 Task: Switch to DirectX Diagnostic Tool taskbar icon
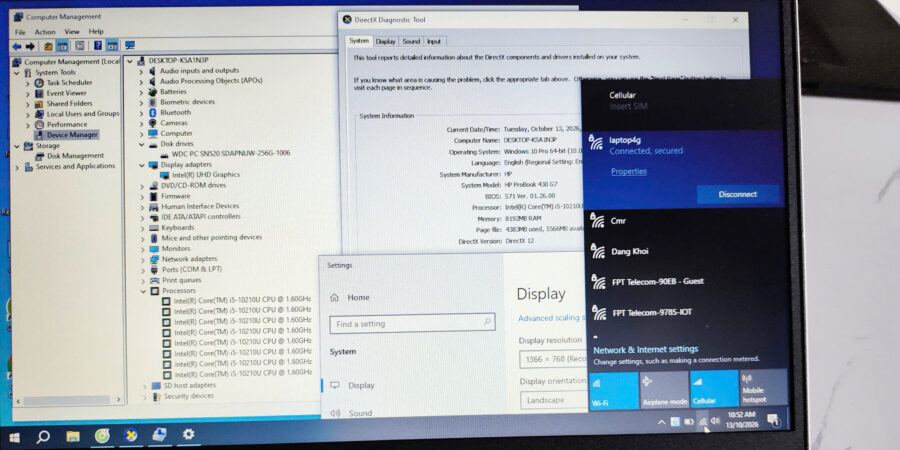tap(131, 436)
